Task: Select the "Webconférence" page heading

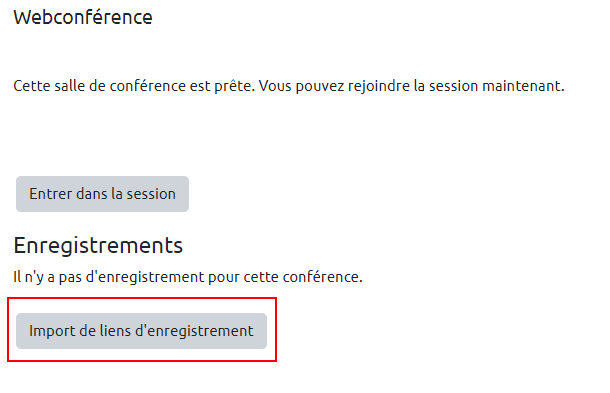Action: coord(83,17)
